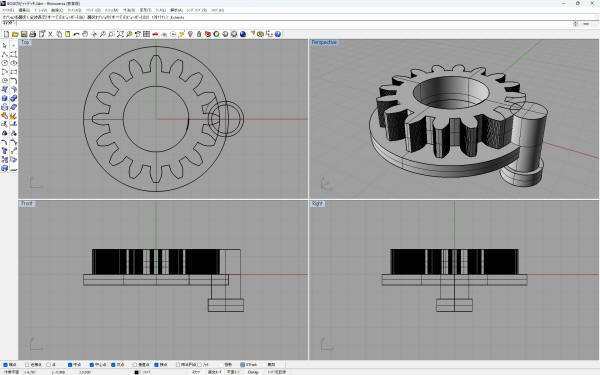Uncheck the 中点 (Mid) osnap checkbox

tap(70, 365)
